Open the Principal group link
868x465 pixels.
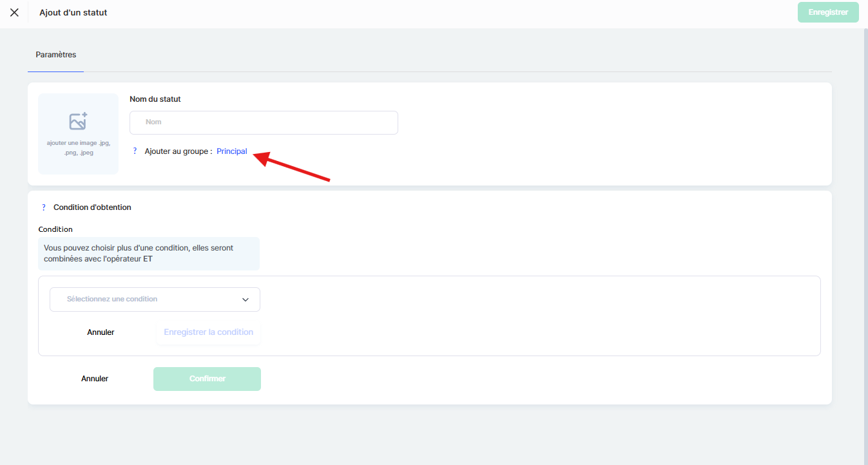(x=232, y=151)
